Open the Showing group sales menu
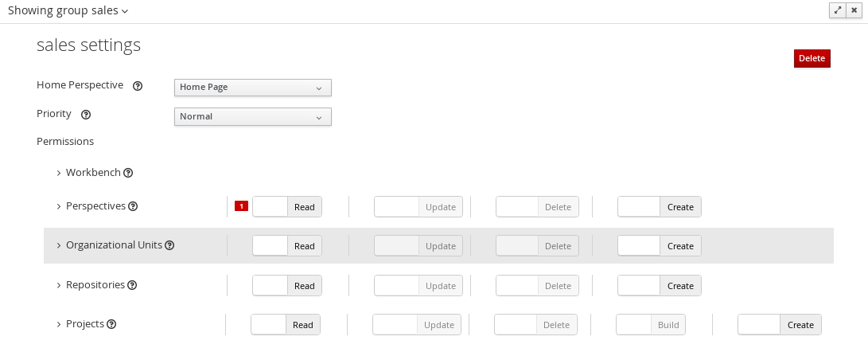Image resolution: width=868 pixels, height=356 pixels. (68, 10)
